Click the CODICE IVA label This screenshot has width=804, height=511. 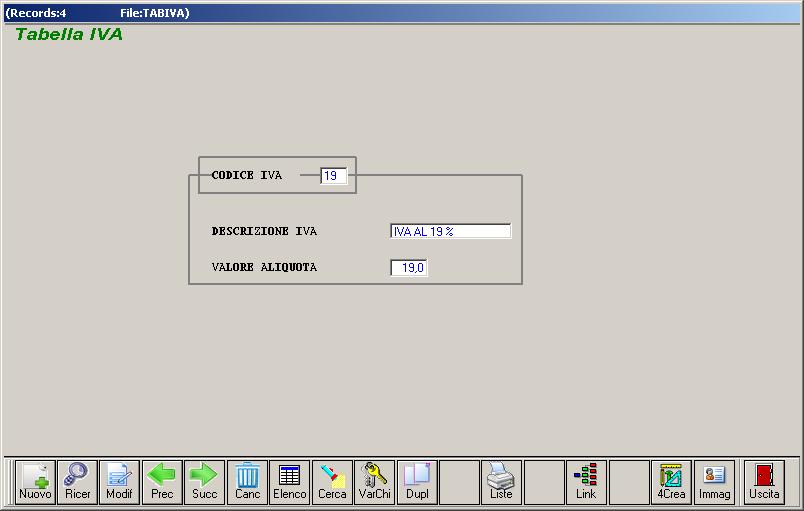(x=247, y=175)
